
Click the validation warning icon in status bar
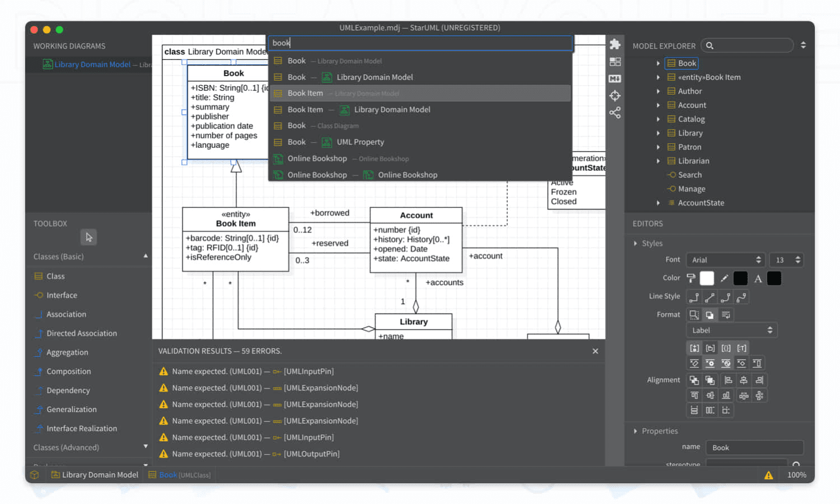click(x=768, y=475)
